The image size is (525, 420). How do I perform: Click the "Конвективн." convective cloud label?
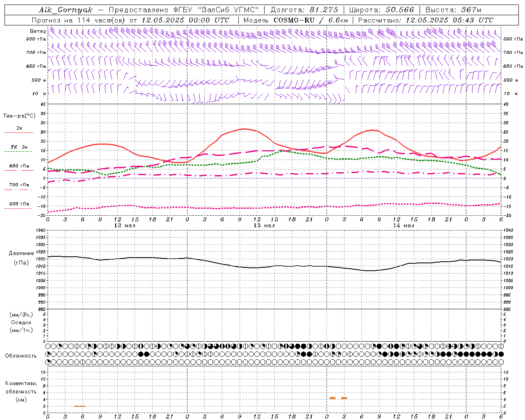21,383
